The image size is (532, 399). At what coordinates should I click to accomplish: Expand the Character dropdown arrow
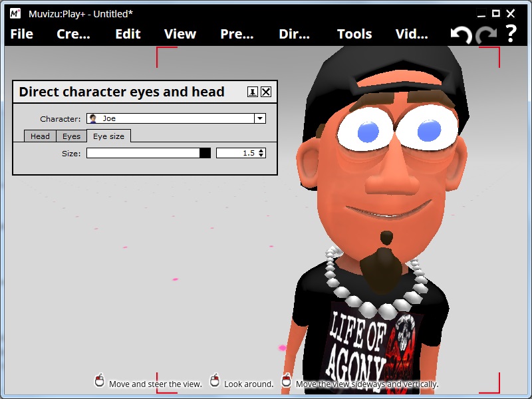click(260, 118)
